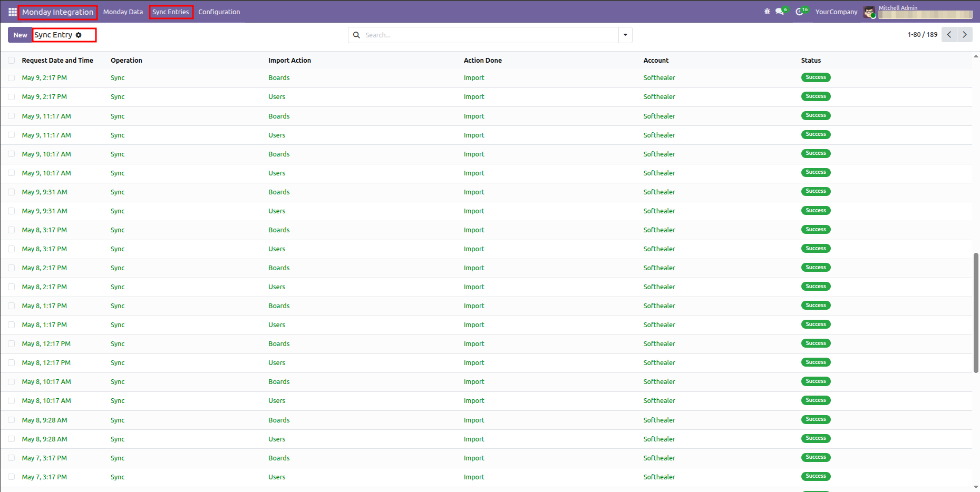Go to the next page arrow
Viewport: 980px width, 492px height.
point(965,35)
